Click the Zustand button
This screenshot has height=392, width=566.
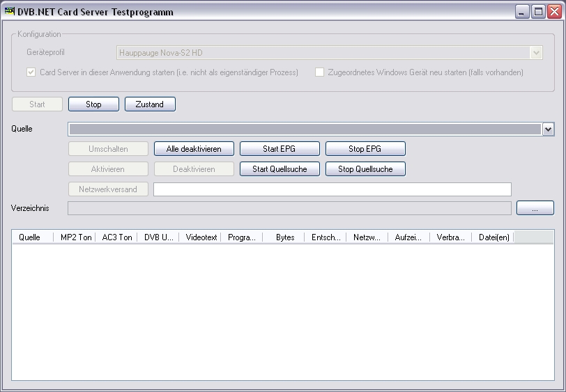coord(150,104)
